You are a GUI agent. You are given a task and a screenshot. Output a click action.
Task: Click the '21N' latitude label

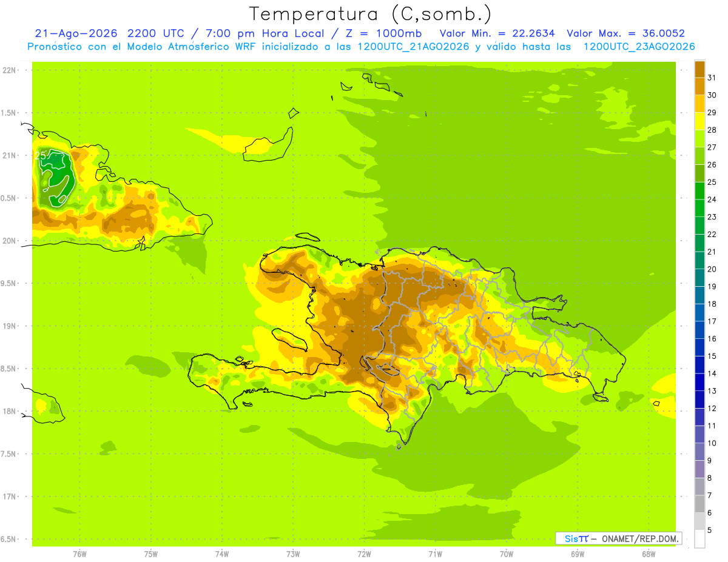[10, 156]
